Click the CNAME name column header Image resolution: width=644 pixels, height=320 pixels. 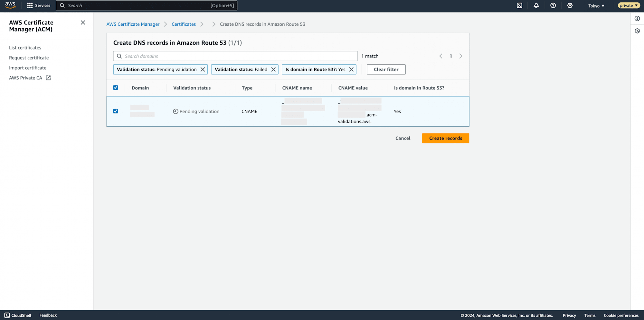click(297, 88)
